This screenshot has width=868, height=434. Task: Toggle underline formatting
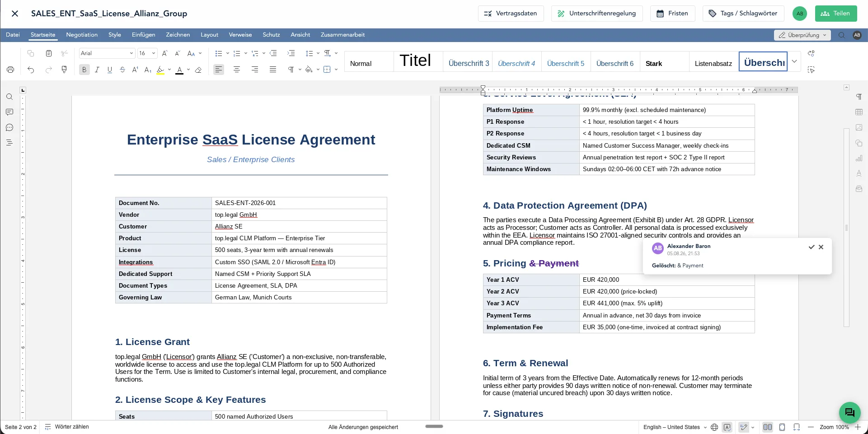pyautogui.click(x=109, y=70)
